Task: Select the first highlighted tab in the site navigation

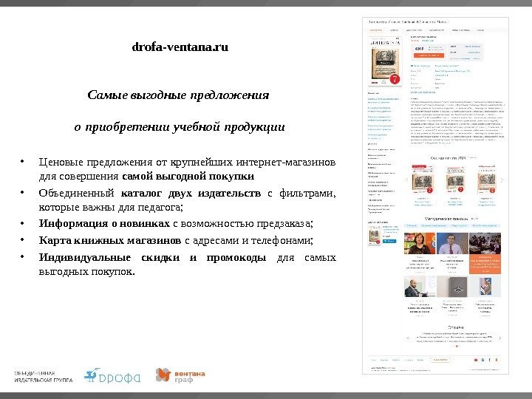Action: tap(375, 30)
